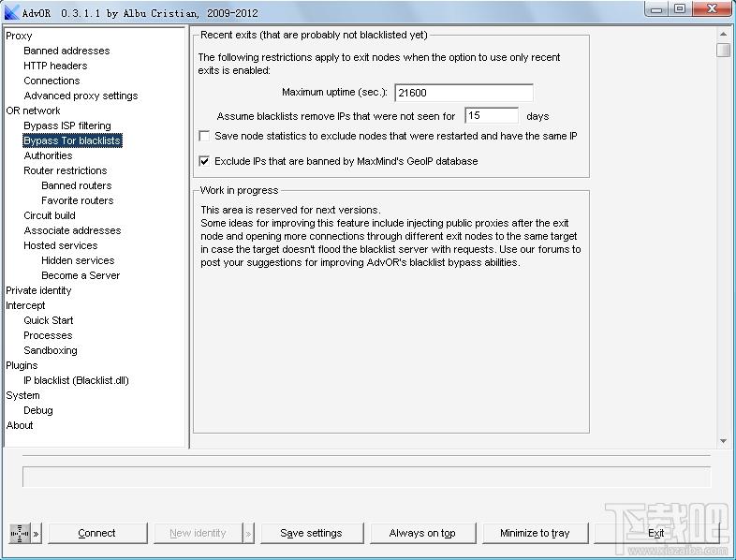The height and width of the screenshot is (560, 736).
Task: Open the arrow menu beside New identity
Action: click(x=248, y=534)
